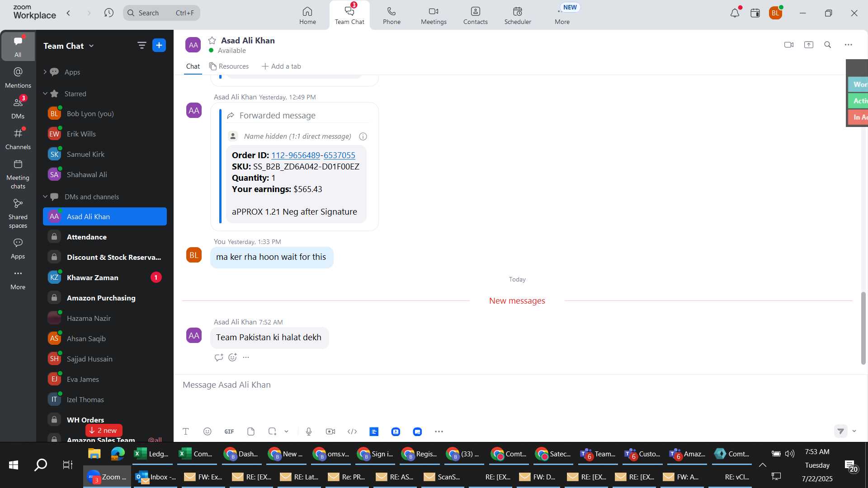The width and height of the screenshot is (868, 488).
Task: Click the share screen icon in chat header
Action: click(x=809, y=45)
